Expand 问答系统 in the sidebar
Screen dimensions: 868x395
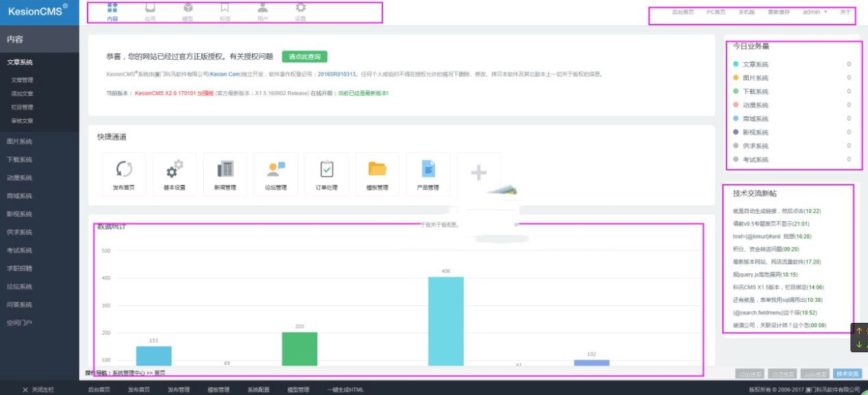pos(20,305)
